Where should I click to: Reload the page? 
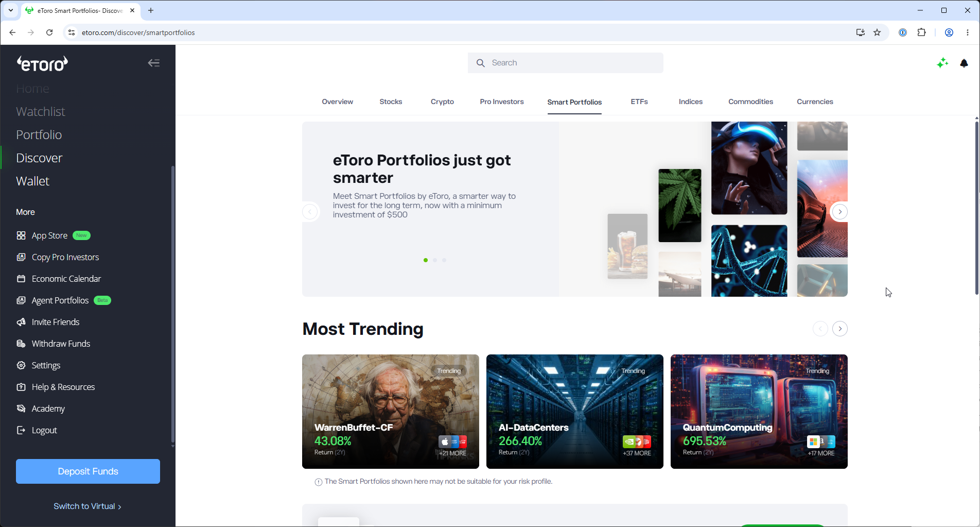[x=49, y=32]
